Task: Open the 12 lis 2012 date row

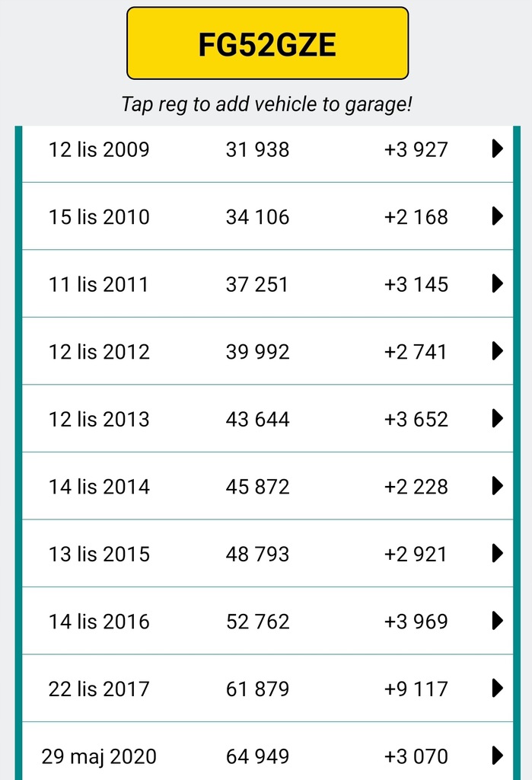Action: pyautogui.click(x=99, y=352)
